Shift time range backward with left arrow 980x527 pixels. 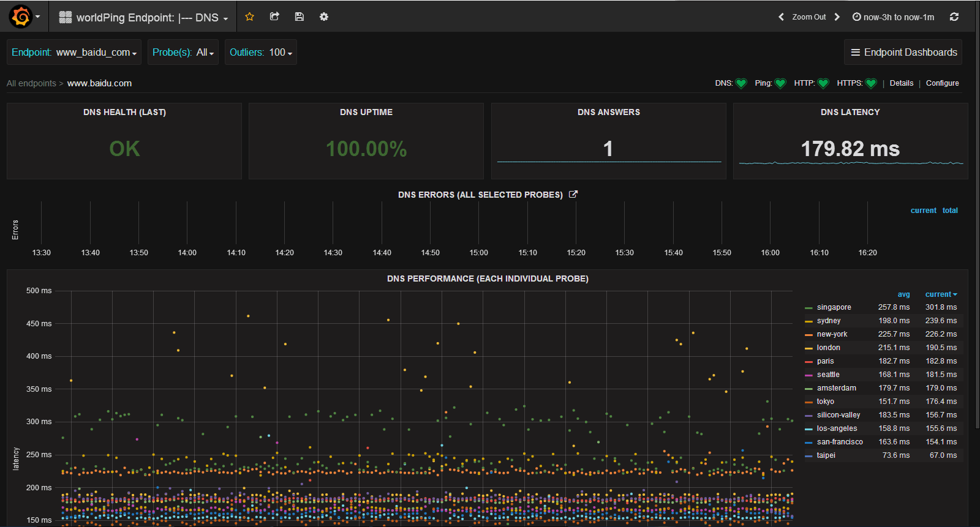(781, 17)
